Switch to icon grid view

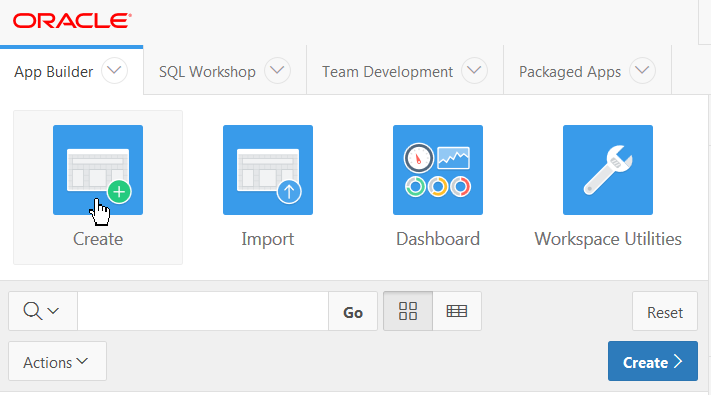pos(408,311)
